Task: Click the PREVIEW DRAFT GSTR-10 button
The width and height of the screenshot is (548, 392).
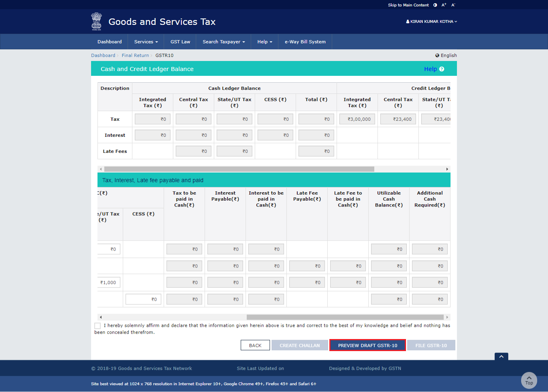Action: click(367, 345)
